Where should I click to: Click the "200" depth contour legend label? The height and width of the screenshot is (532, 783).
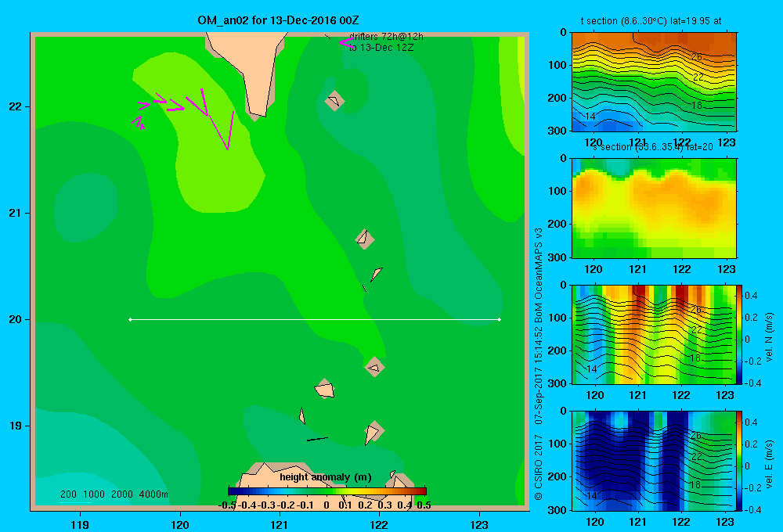coord(68,494)
